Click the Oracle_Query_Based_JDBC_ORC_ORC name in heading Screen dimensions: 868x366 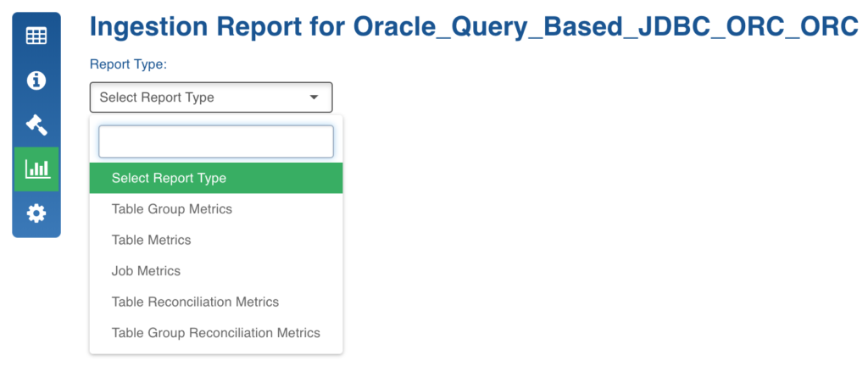pos(605,28)
